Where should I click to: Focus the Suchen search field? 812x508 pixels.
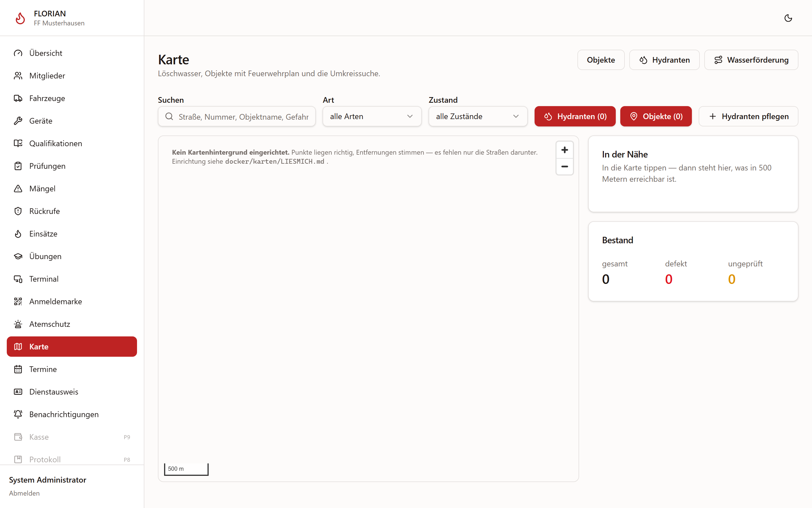click(237, 116)
